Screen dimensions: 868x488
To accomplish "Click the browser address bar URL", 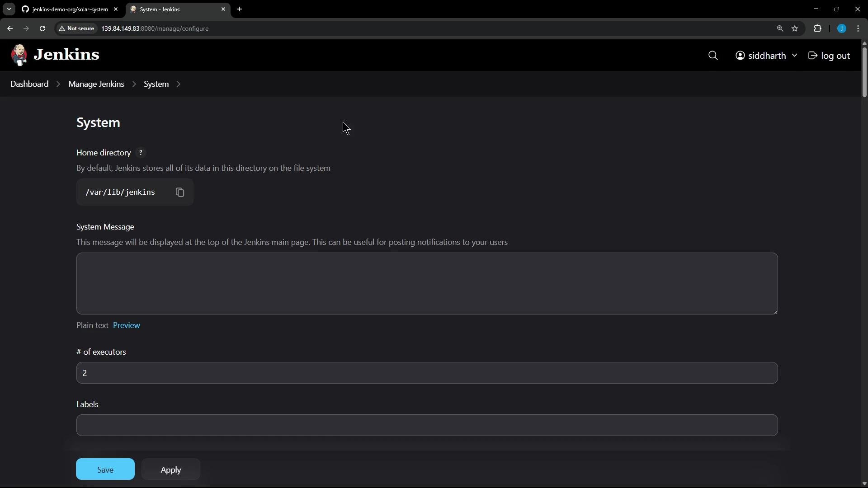I will [155, 28].
